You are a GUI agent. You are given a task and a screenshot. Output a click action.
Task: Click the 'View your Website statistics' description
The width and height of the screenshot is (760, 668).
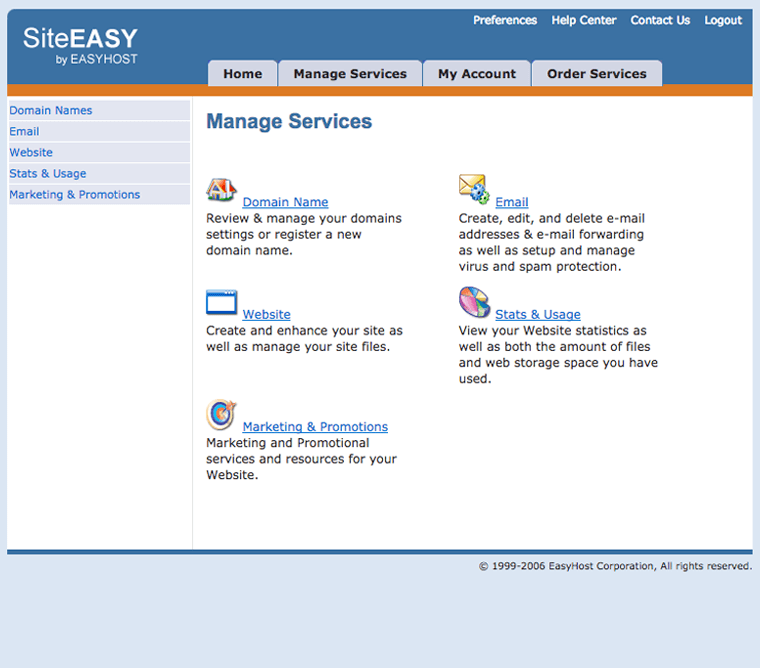[x=558, y=355]
